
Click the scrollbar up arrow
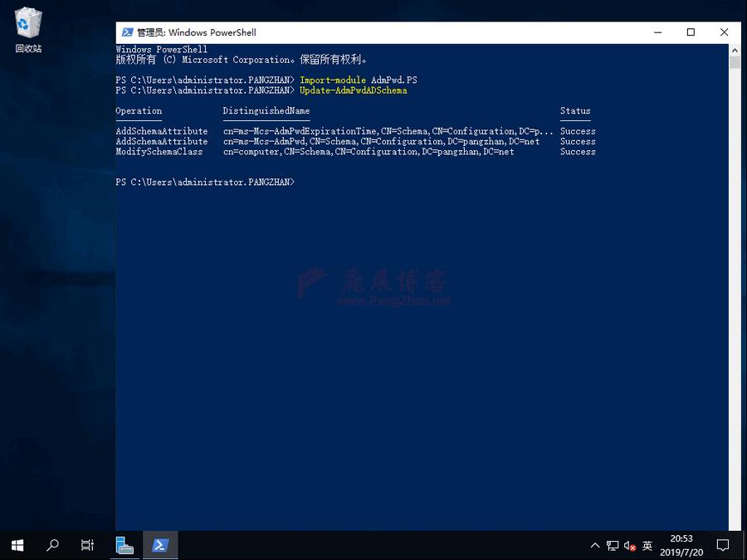(x=734, y=49)
